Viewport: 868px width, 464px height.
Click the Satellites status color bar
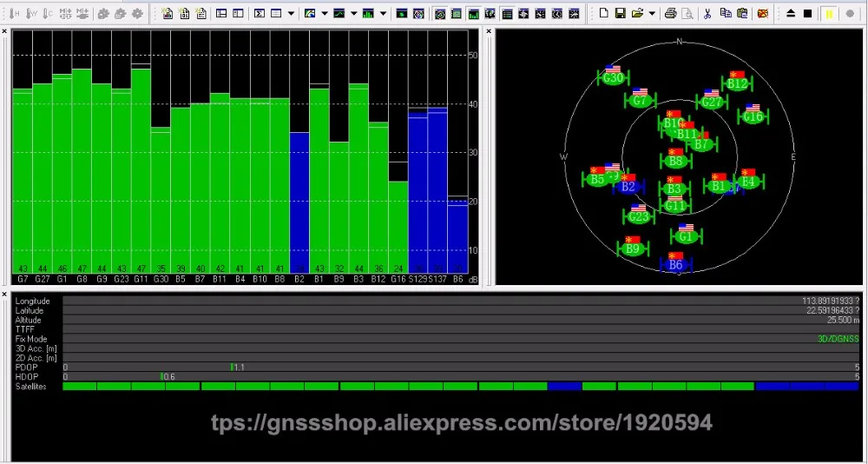(461, 386)
